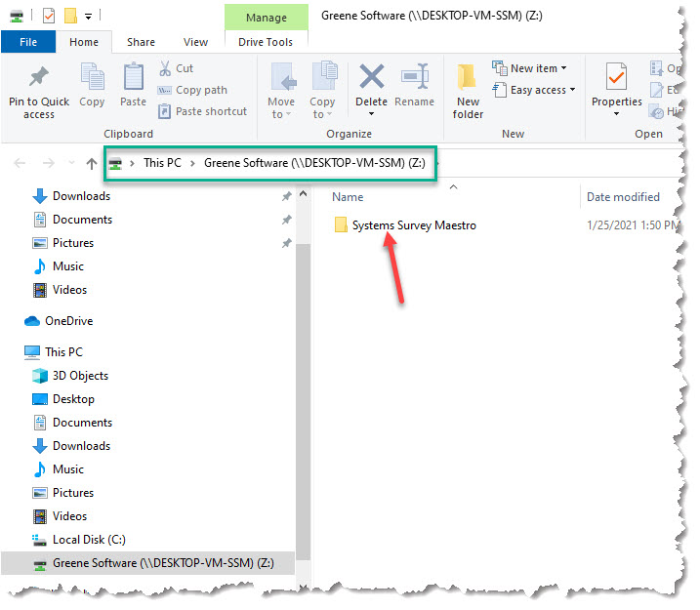
Task: Create a New folder from ribbon
Action: (x=468, y=88)
